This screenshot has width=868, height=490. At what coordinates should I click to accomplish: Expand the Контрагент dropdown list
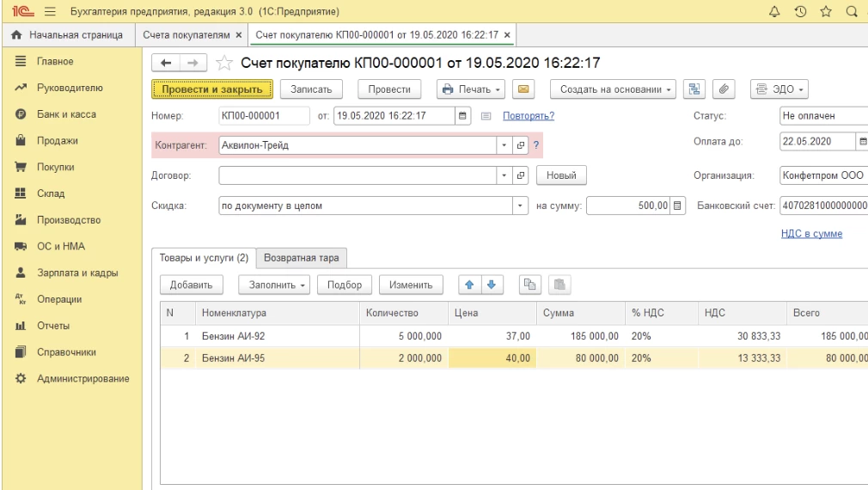504,145
